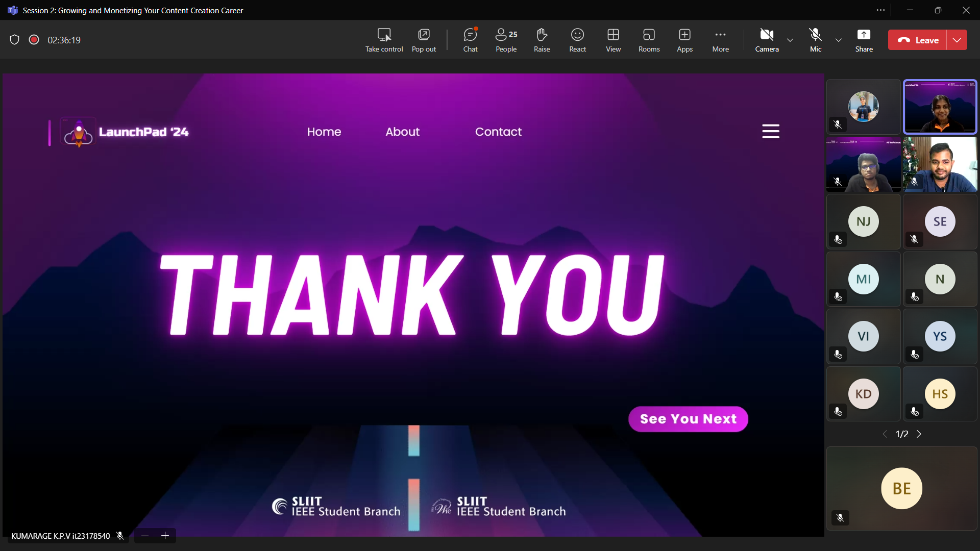
Task: Click the Share screen icon
Action: (864, 40)
